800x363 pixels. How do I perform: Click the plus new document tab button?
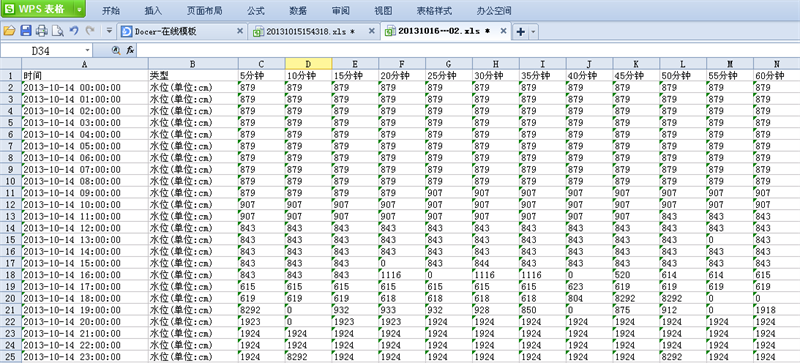520,32
